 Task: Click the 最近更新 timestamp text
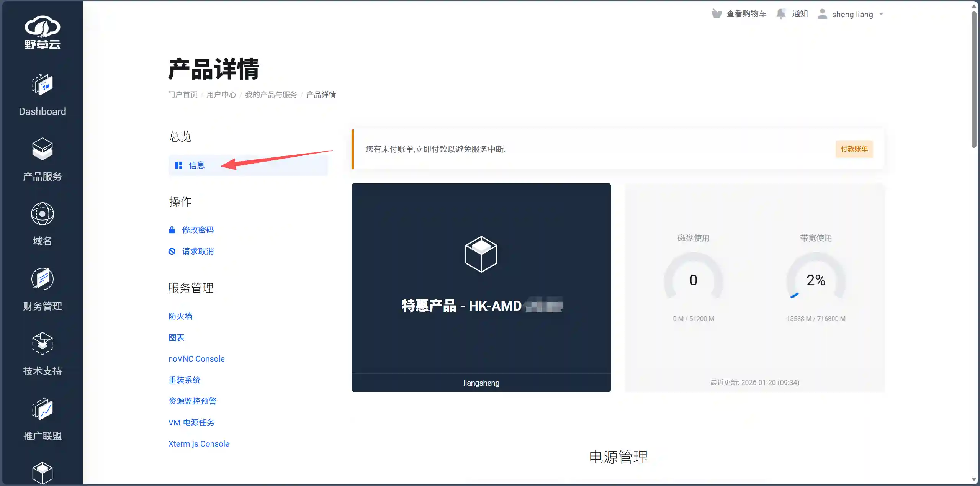[755, 383]
